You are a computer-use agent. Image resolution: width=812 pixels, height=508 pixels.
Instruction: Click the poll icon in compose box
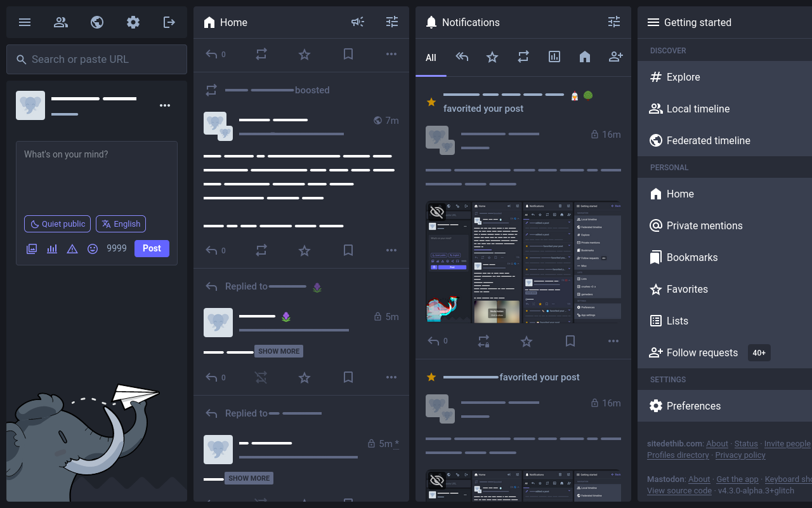point(52,249)
